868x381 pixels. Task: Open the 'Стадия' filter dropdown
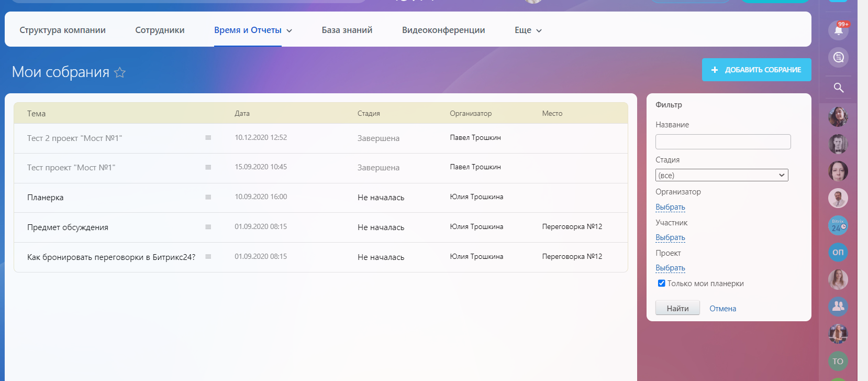pyautogui.click(x=721, y=175)
